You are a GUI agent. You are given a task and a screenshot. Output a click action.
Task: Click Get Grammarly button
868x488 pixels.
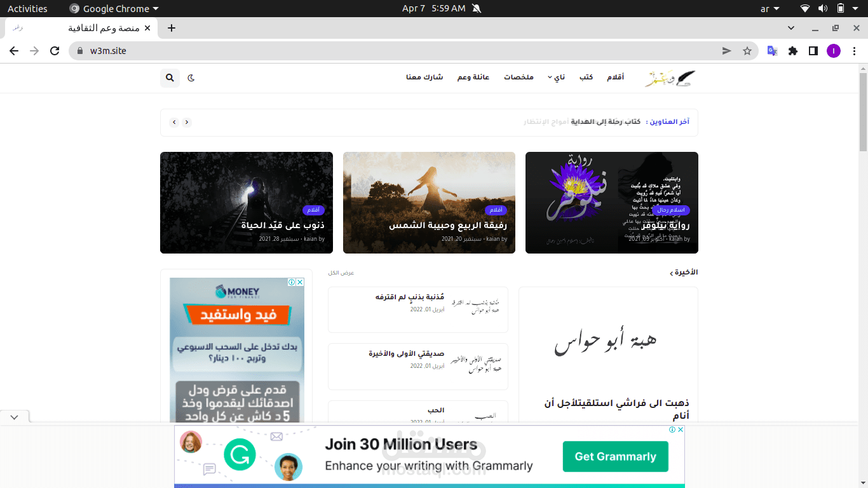pos(615,456)
